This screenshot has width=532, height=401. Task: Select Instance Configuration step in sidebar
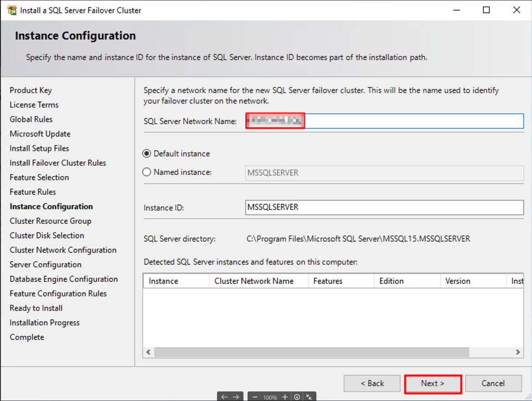click(x=51, y=207)
